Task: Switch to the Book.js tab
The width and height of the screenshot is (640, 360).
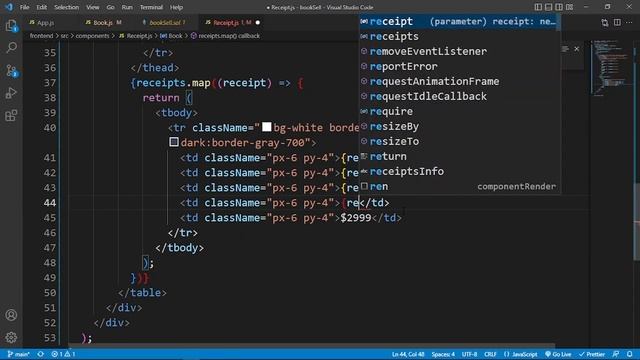Action: (102, 23)
